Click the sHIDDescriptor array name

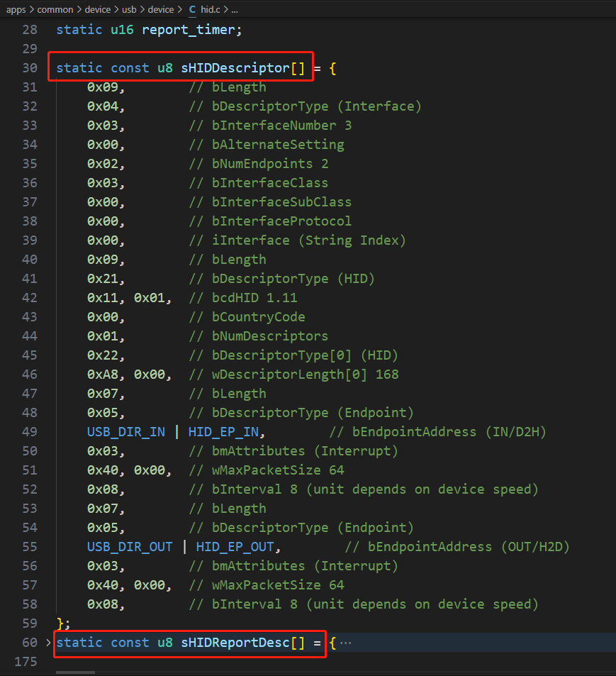pyautogui.click(x=235, y=68)
